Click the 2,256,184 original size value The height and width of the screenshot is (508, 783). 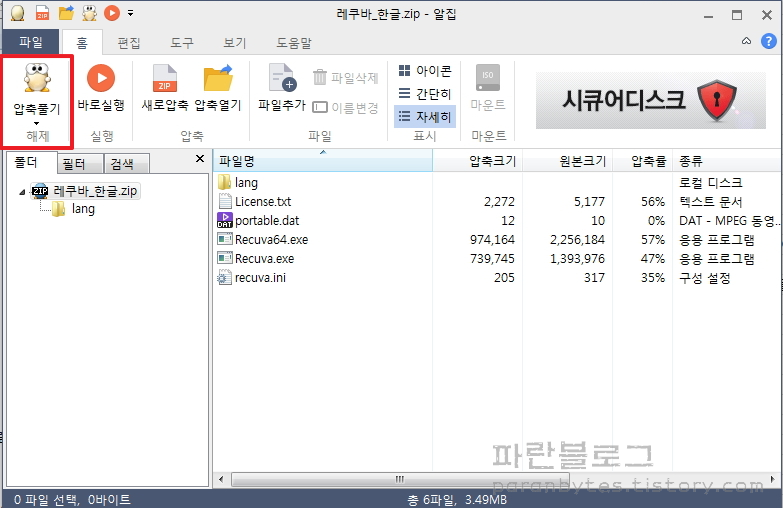577,240
